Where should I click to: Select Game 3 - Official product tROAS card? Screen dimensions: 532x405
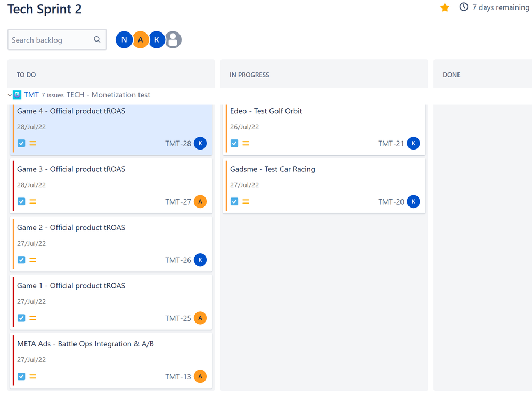coord(111,186)
